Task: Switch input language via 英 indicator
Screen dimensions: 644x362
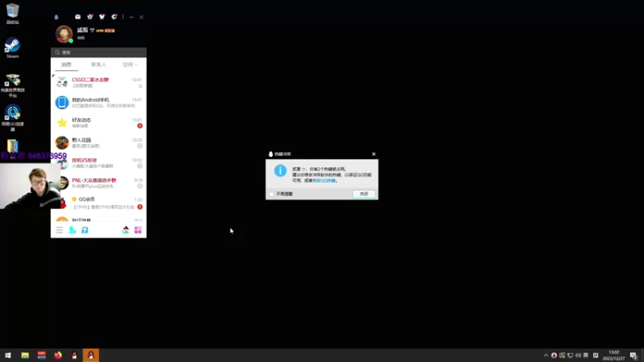Action: click(x=586, y=356)
